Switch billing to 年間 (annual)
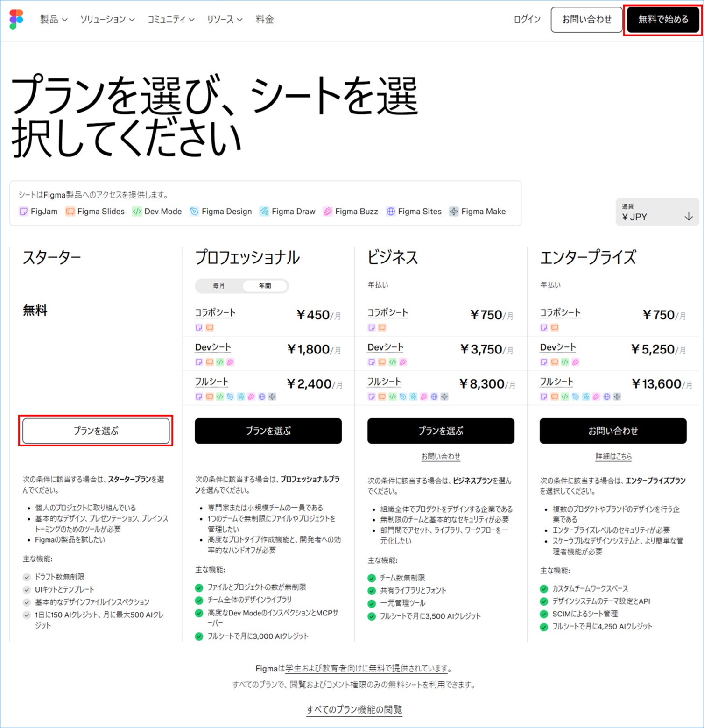The height and width of the screenshot is (728, 704). point(265,286)
